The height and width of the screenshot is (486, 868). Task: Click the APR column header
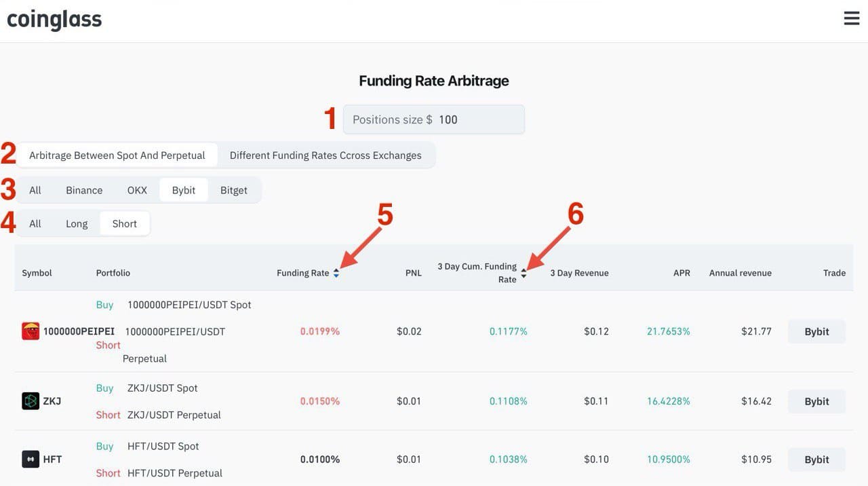click(682, 273)
